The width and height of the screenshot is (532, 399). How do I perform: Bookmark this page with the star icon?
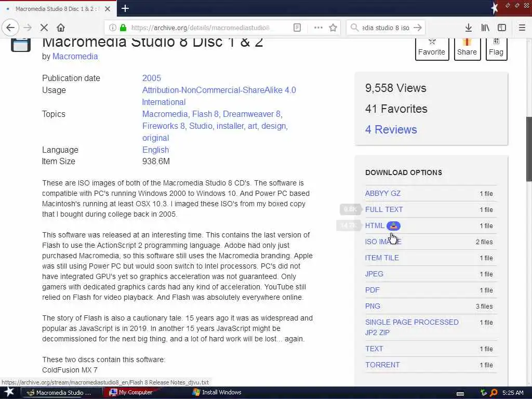tap(333, 28)
